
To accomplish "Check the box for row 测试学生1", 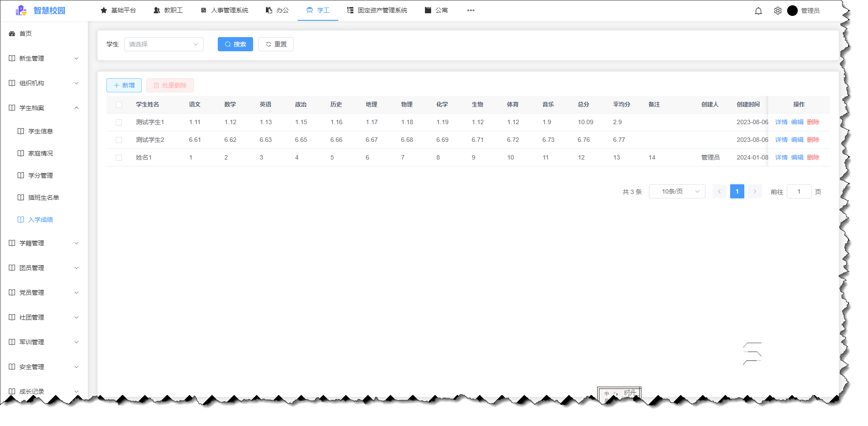I will (x=119, y=122).
